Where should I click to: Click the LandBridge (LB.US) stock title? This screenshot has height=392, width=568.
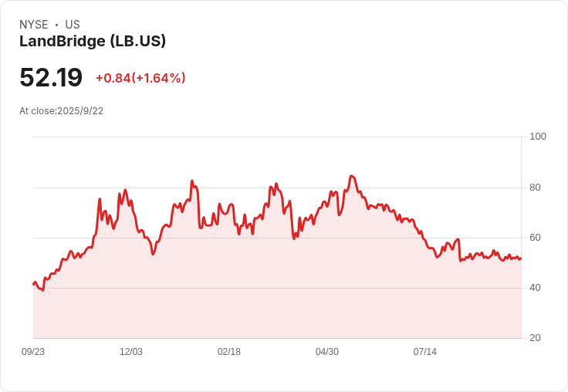coord(93,42)
